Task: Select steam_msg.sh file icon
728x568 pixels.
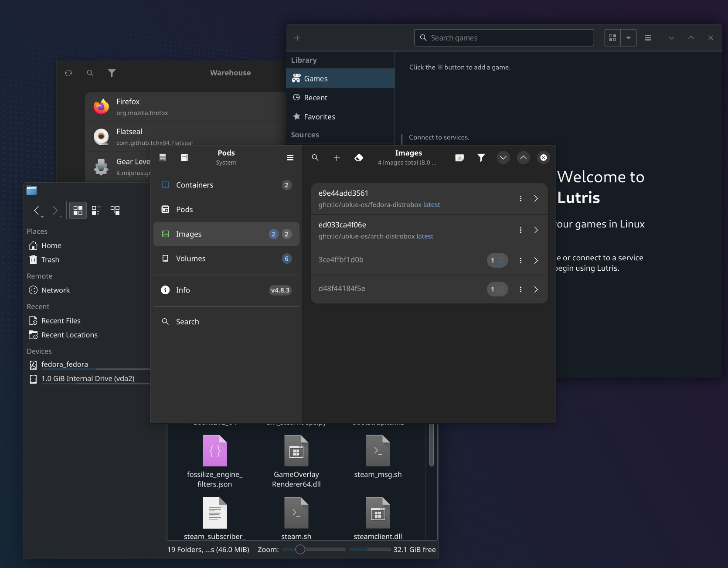Action: coord(378,451)
